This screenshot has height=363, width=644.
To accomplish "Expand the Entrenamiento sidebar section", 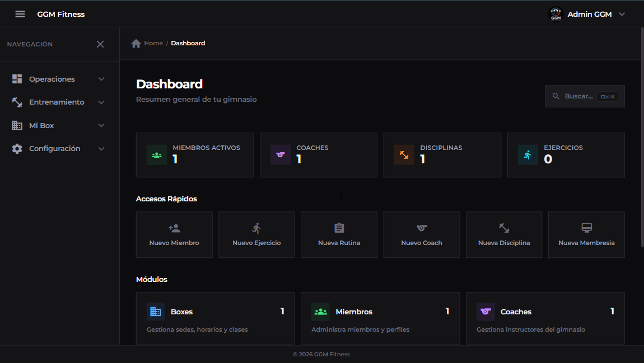I will (x=59, y=102).
